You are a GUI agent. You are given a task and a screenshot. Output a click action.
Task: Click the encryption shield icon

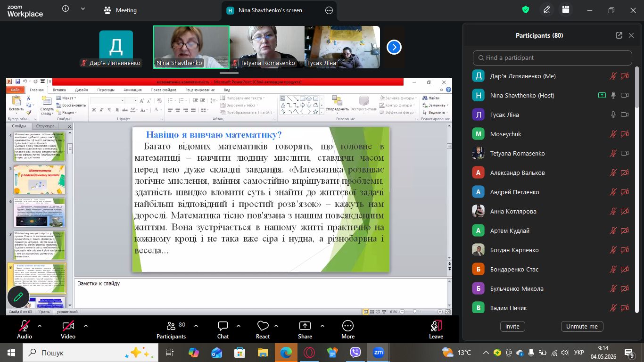pyautogui.click(x=526, y=9)
